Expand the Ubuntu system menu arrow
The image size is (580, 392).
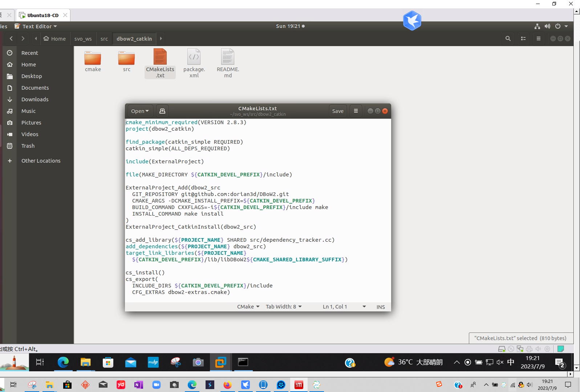[566, 26]
